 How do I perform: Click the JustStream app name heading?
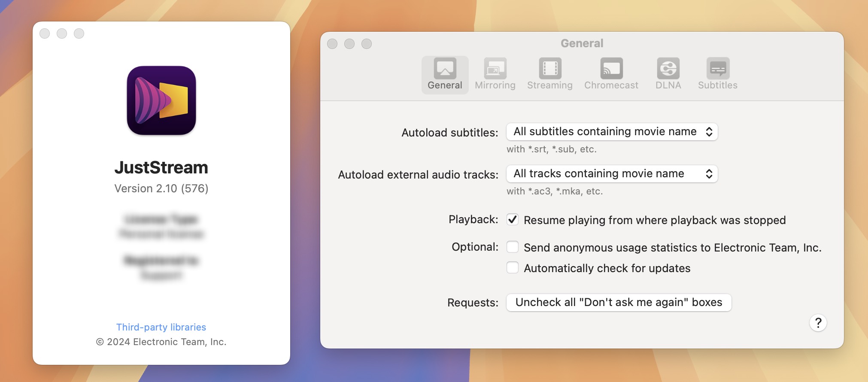[161, 167]
